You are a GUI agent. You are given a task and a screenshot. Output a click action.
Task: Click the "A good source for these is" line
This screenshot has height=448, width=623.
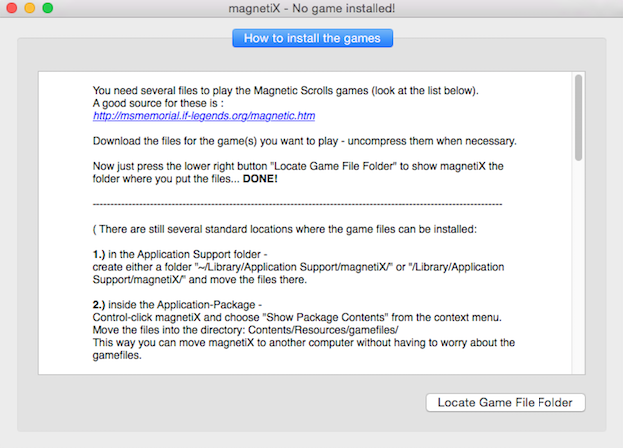(158, 103)
